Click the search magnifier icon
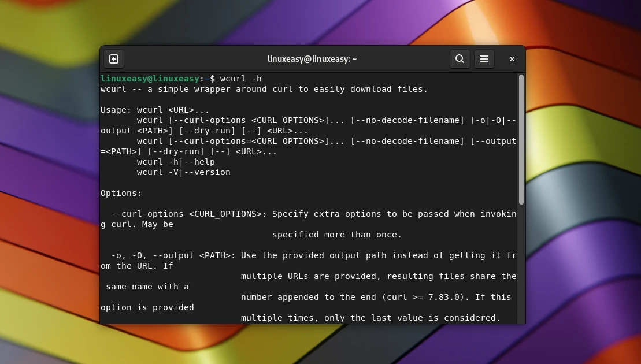The width and height of the screenshot is (641, 364). 460,59
